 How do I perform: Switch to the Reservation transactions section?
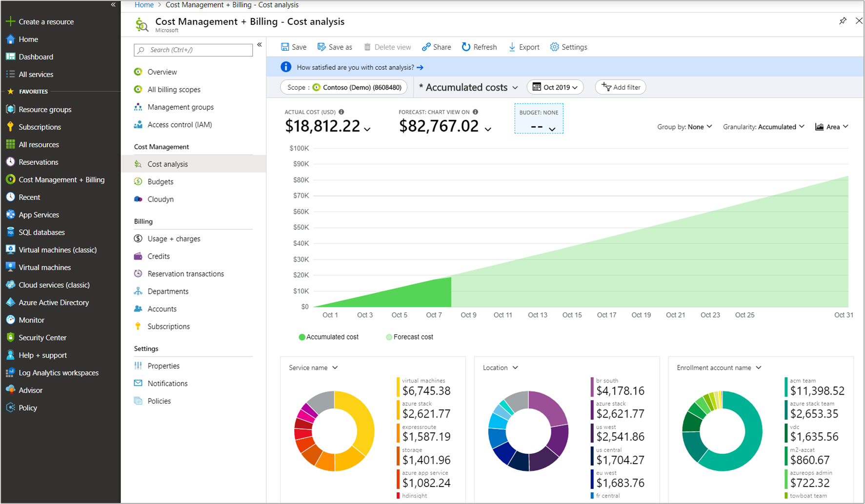pos(185,273)
